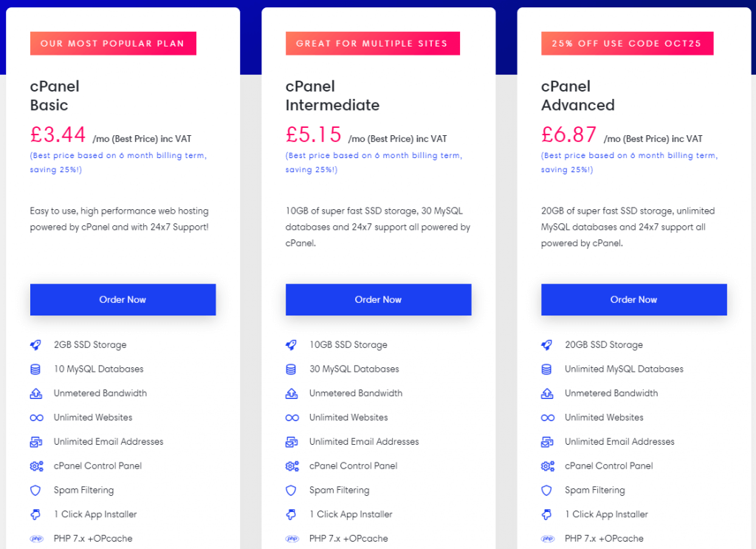Click upload icon beside Advanced Unmetered Bandwidth

point(547,393)
